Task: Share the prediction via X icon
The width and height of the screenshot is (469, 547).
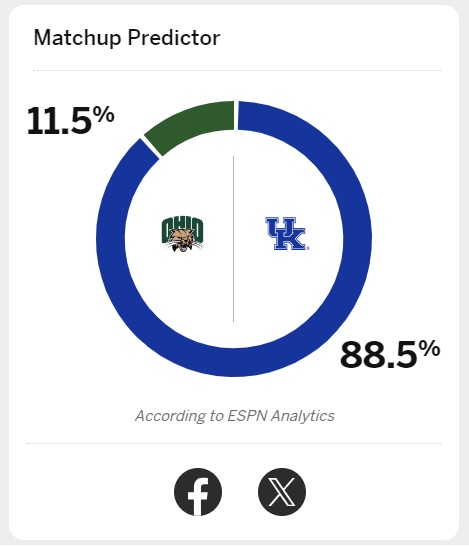Action: 282,492
